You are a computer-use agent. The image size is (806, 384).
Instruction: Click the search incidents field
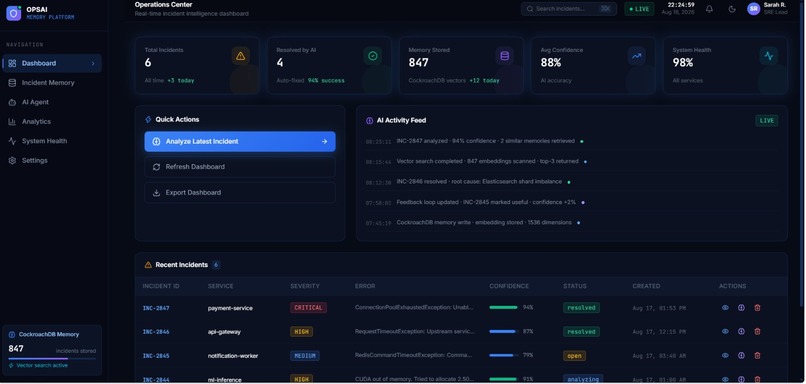click(x=569, y=9)
